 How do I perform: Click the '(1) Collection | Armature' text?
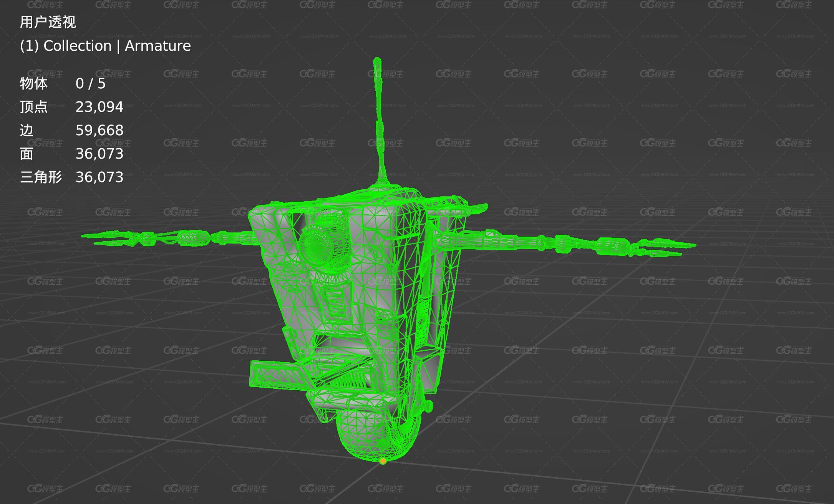click(105, 46)
